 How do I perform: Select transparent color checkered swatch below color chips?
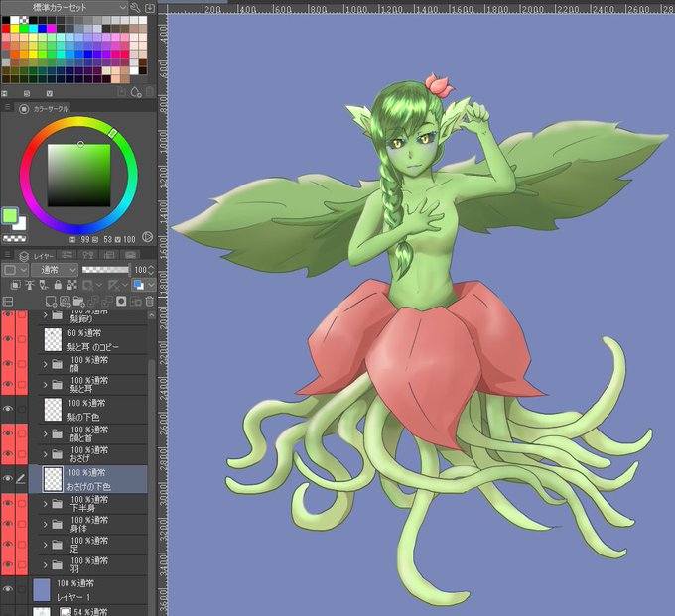14,239
